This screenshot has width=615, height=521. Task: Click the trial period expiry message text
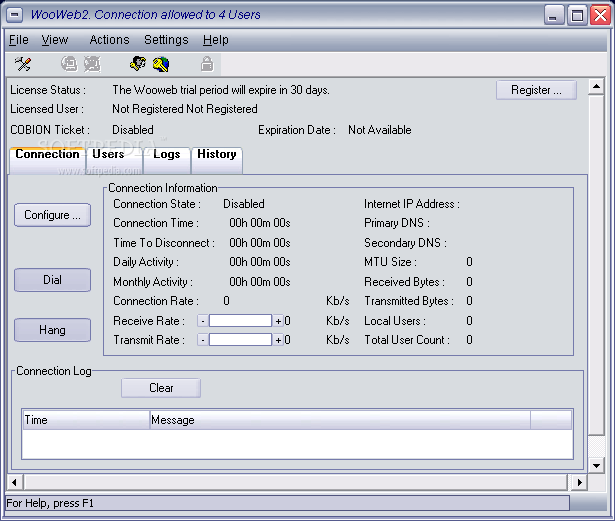[221, 90]
